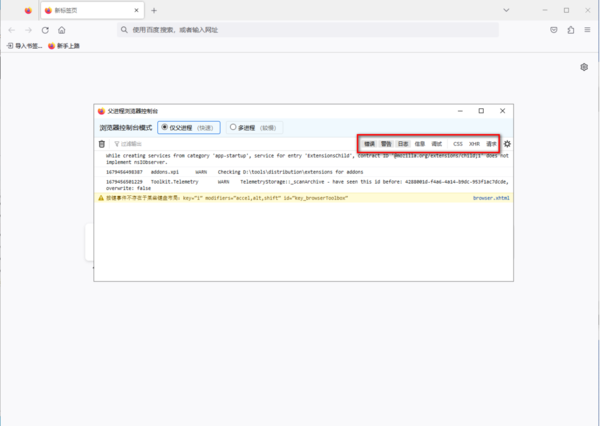Open the new tab page settings gear
The height and width of the screenshot is (426, 600).
coord(584,67)
